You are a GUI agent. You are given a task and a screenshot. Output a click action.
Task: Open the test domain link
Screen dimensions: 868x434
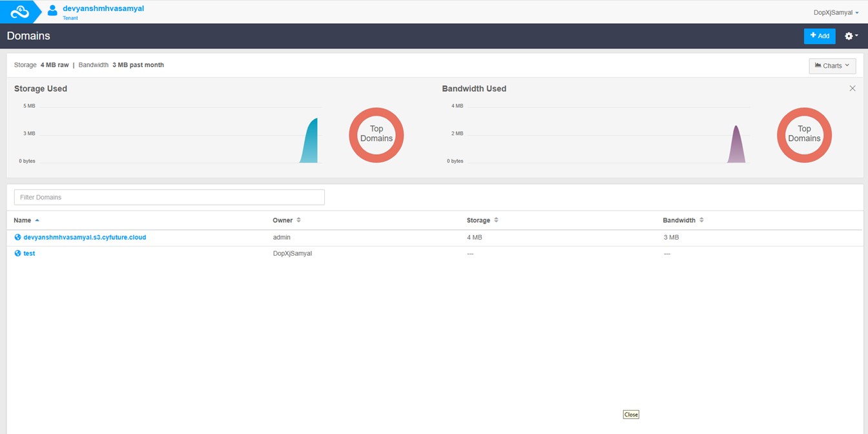[29, 254]
